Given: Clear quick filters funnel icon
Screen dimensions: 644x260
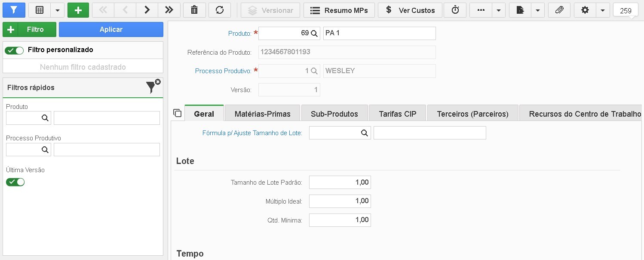Looking at the screenshot, I should click(x=152, y=87).
